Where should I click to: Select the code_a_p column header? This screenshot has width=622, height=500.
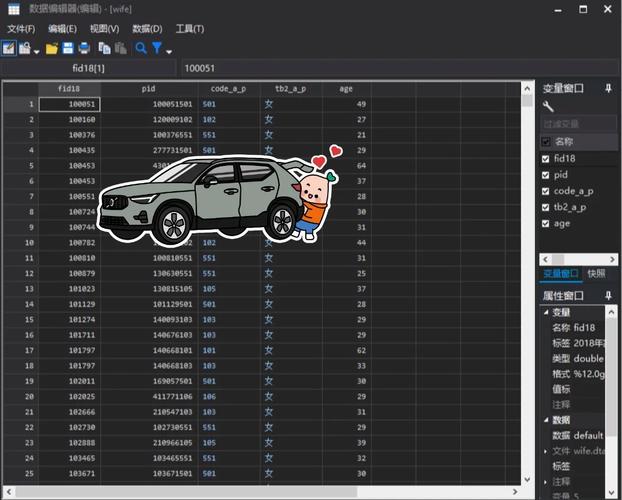[228, 88]
